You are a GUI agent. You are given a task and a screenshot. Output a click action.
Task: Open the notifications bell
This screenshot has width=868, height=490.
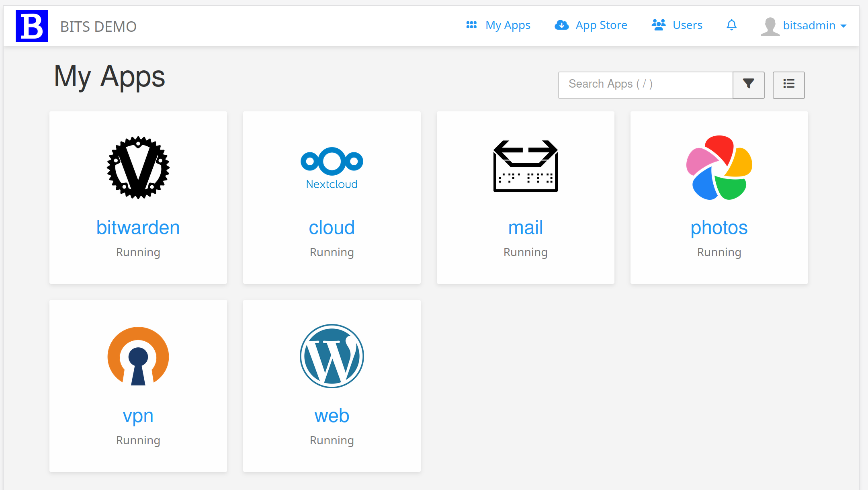(x=732, y=25)
